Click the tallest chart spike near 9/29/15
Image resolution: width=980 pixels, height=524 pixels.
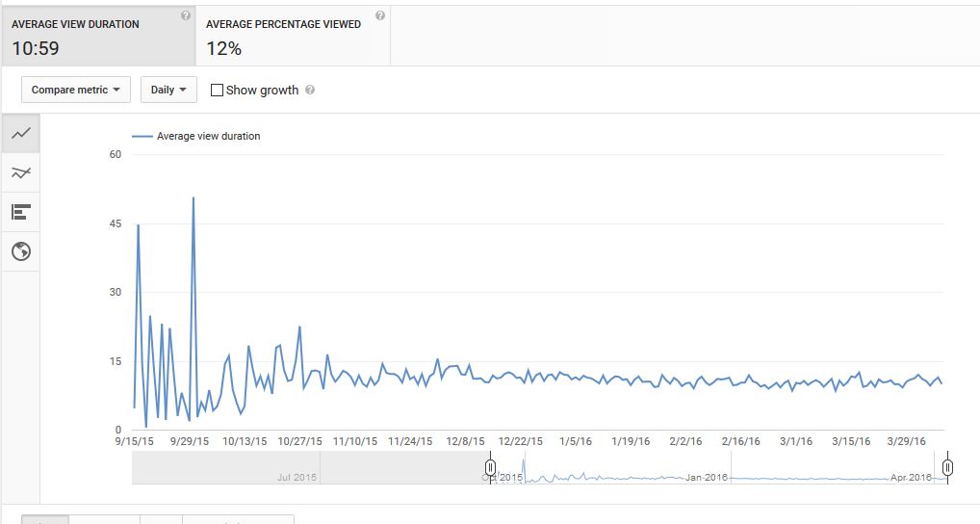[193, 198]
